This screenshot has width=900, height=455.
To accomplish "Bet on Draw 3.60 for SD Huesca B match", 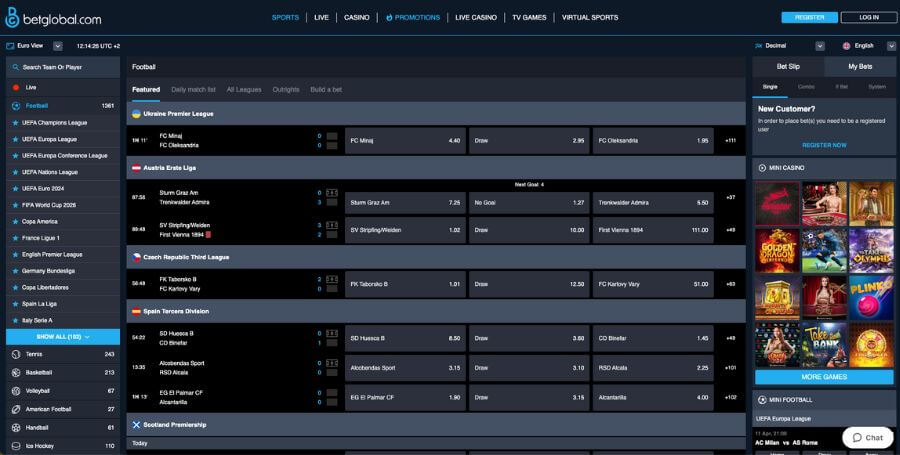I will tap(529, 339).
